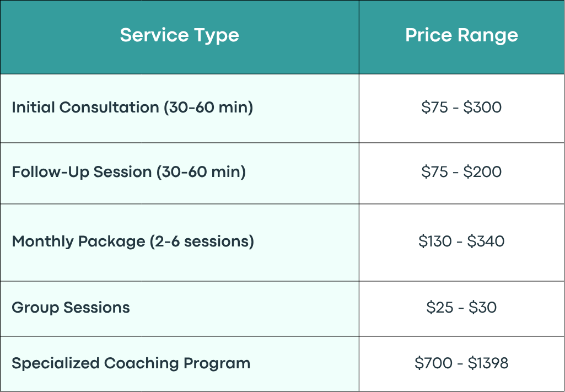Select the Initial Consultation (30-60 min) cell

click(180, 108)
